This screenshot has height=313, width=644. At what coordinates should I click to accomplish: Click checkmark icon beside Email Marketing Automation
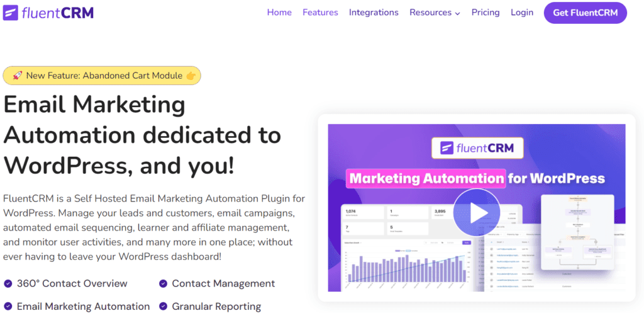click(x=8, y=307)
